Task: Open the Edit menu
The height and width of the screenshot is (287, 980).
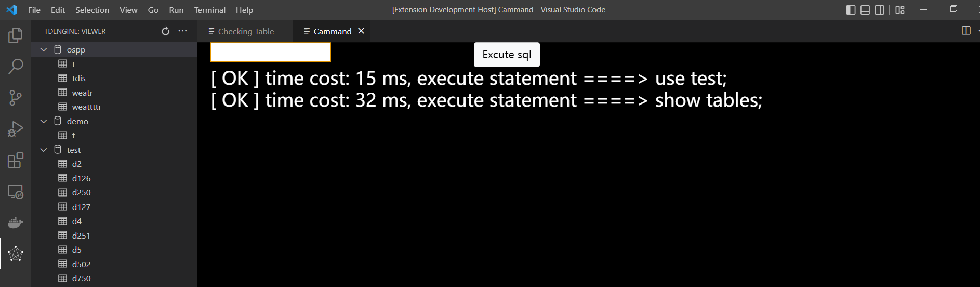Action: click(58, 10)
